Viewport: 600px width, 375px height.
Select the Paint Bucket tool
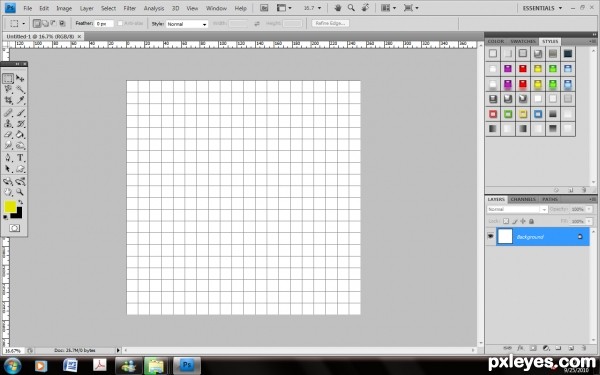[x=20, y=135]
